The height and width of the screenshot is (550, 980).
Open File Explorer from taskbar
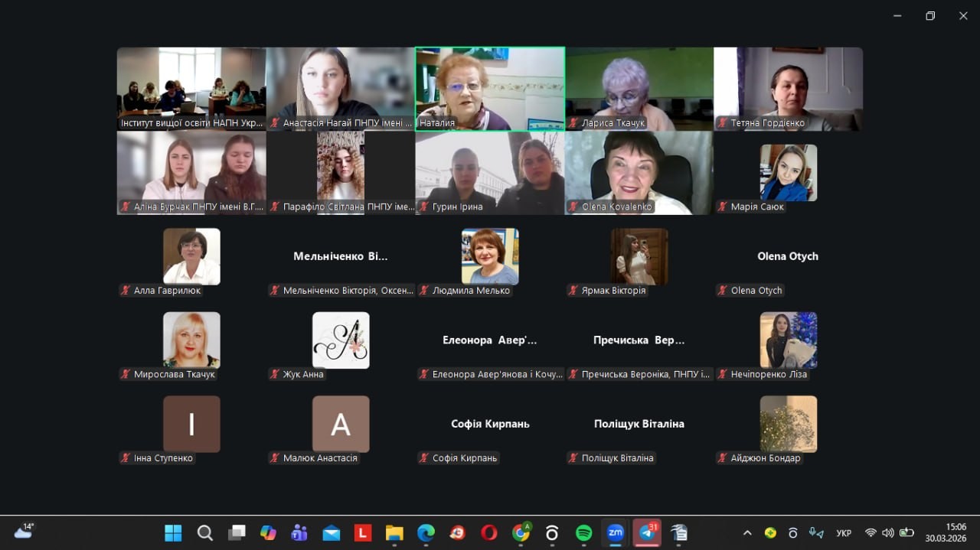pyautogui.click(x=394, y=533)
